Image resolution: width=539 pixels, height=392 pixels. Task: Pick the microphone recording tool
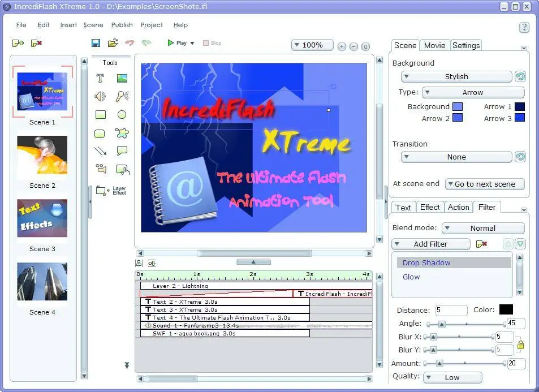tap(122, 96)
